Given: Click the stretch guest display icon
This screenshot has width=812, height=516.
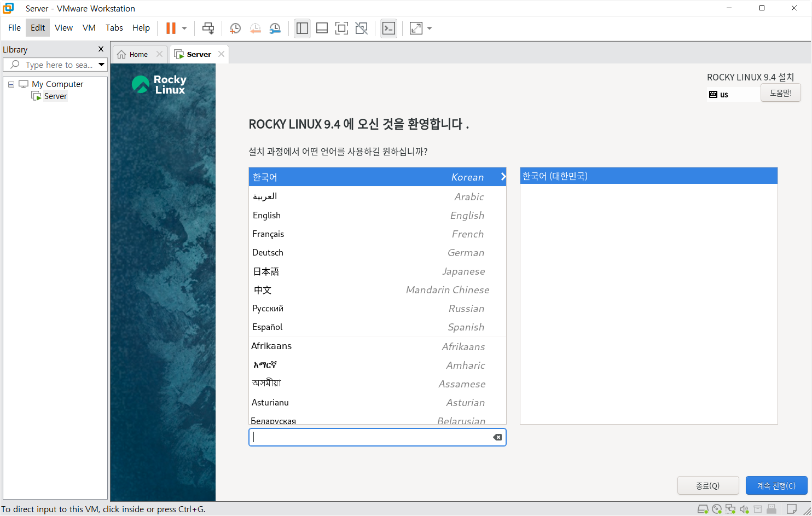Looking at the screenshot, I should click(x=416, y=28).
